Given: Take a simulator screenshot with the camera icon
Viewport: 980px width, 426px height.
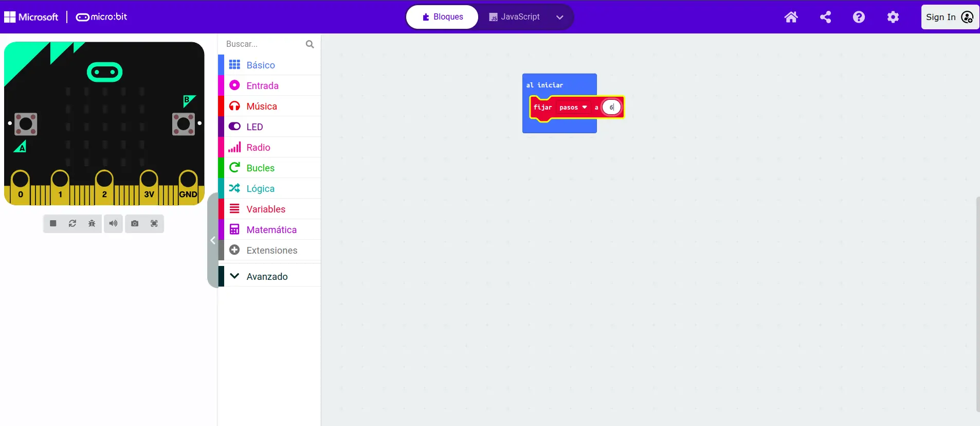Looking at the screenshot, I should coord(135,223).
